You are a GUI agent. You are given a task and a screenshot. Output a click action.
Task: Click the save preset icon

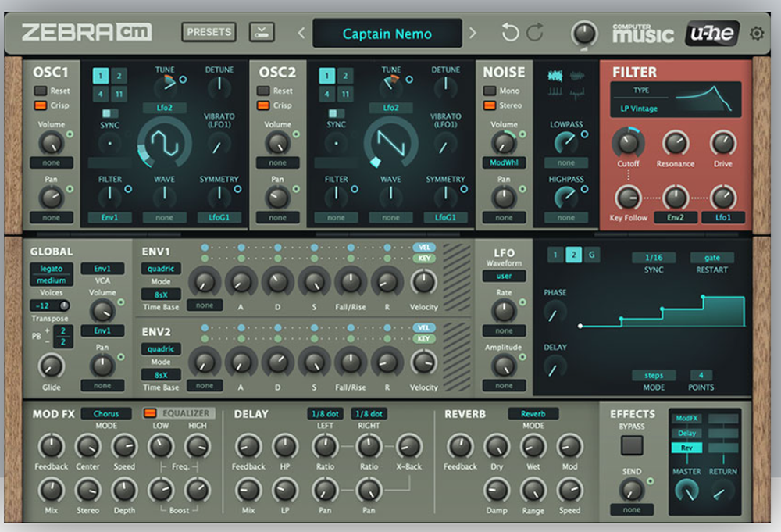pos(262,32)
